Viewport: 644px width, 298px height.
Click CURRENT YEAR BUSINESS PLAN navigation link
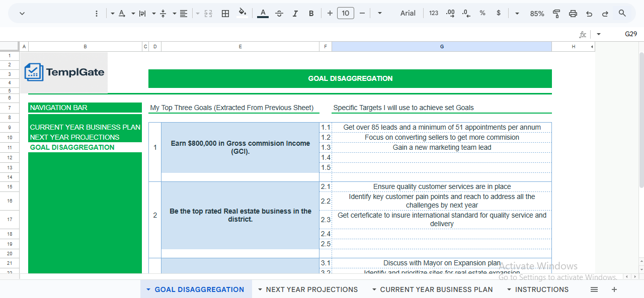tap(85, 127)
